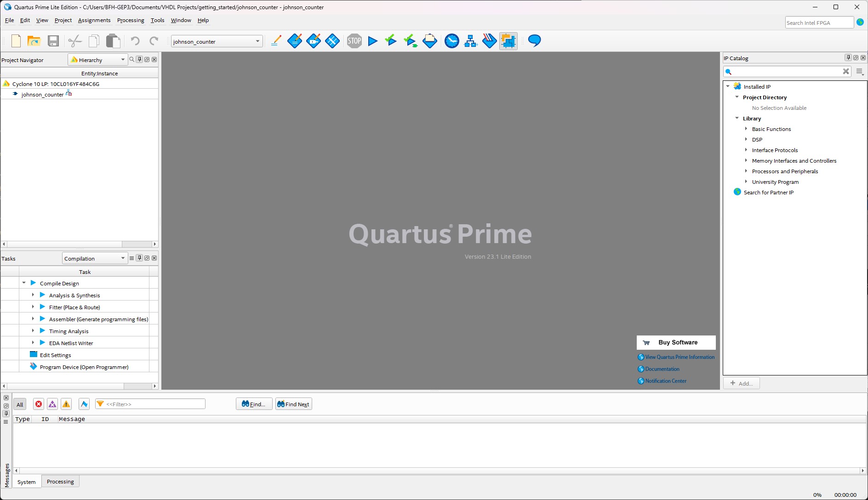868x500 pixels.
Task: Click the Search Intel FPGA field
Action: click(x=819, y=23)
